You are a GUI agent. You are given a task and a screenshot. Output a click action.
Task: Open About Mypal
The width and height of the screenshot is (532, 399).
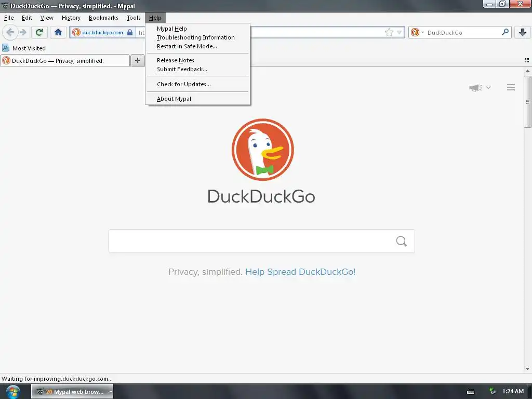pos(198,99)
